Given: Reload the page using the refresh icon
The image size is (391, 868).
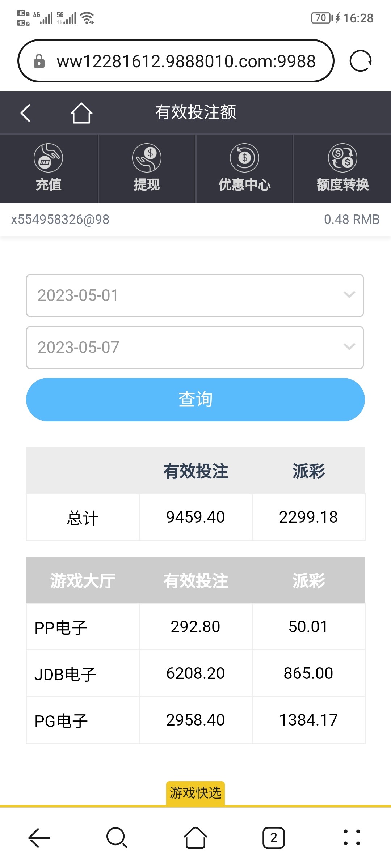Looking at the screenshot, I should coord(360,61).
